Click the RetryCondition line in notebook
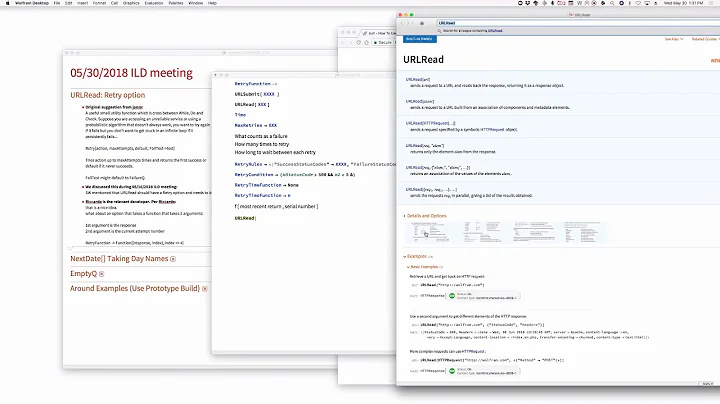This screenshot has width=720, height=404. 294,175
